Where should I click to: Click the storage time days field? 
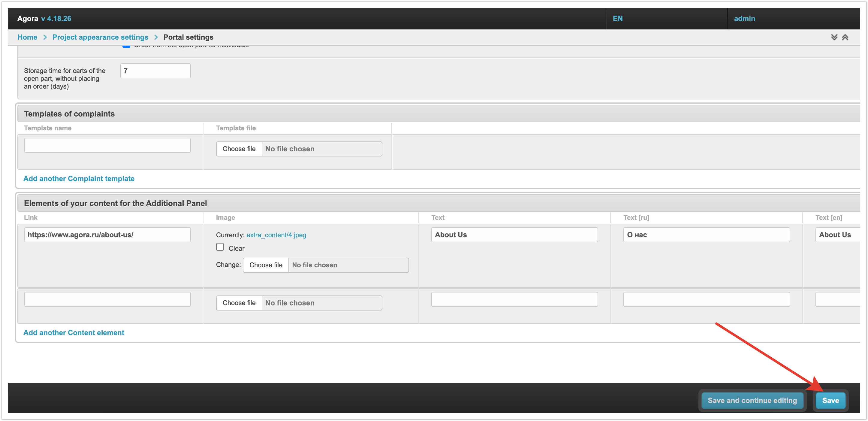coord(155,71)
